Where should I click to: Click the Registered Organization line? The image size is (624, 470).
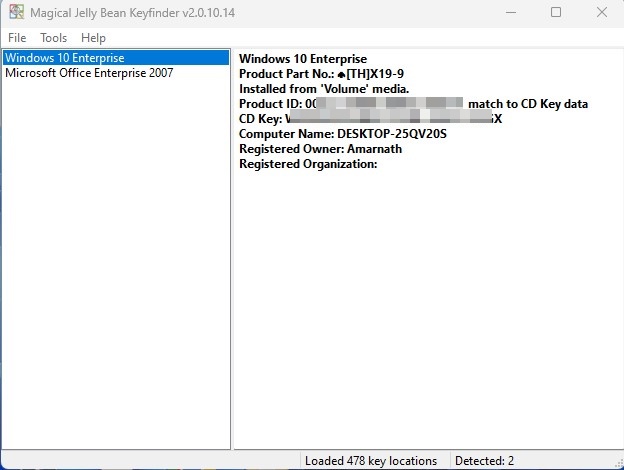308,164
